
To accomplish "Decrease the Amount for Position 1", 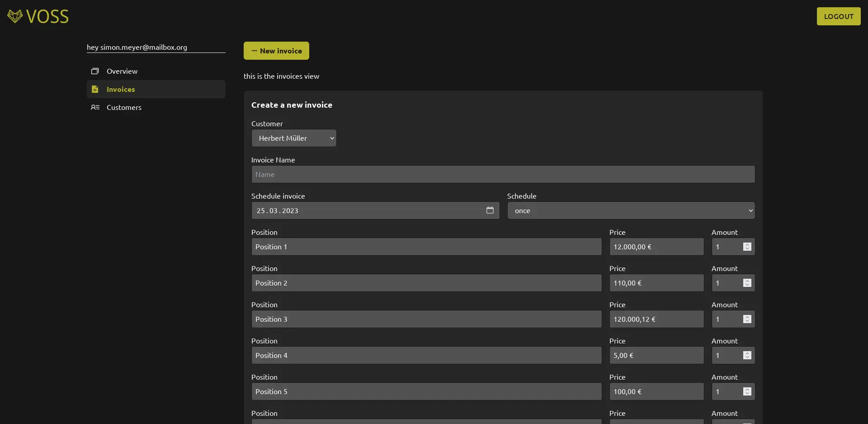I will pos(747,249).
